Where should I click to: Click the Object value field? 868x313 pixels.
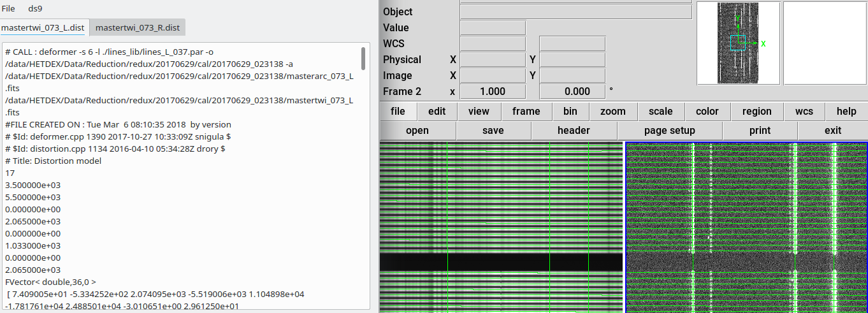pyautogui.click(x=575, y=12)
